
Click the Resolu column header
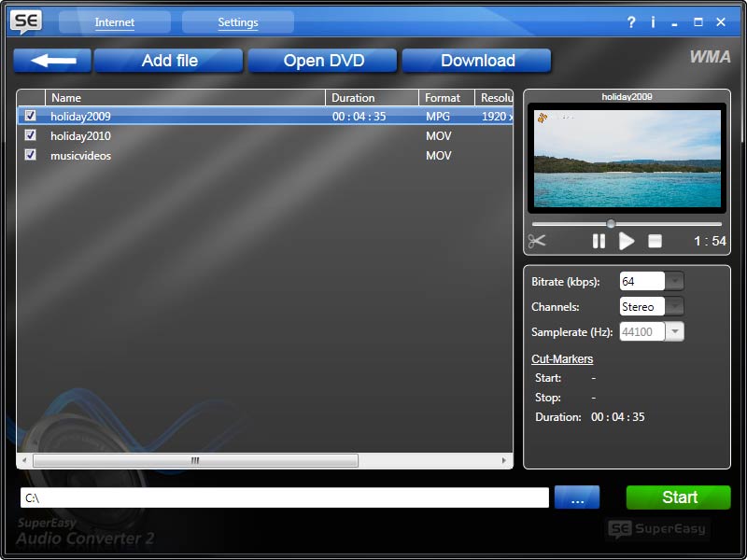(494, 98)
